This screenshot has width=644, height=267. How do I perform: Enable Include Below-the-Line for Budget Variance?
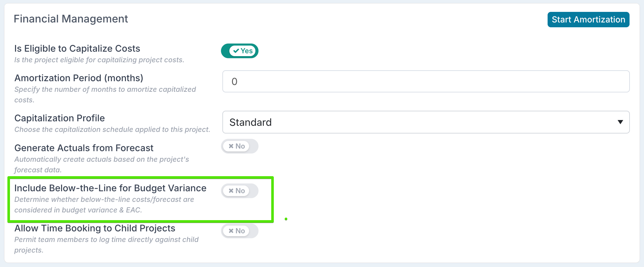click(240, 191)
